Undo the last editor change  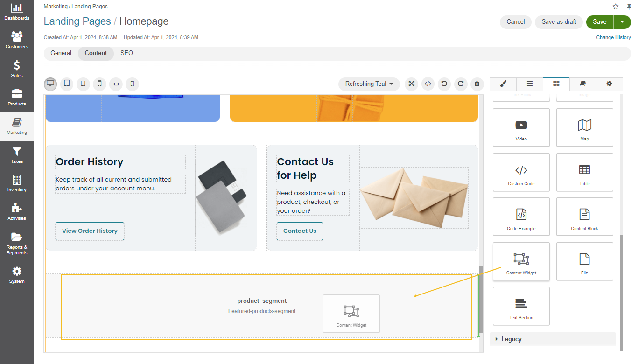point(444,84)
